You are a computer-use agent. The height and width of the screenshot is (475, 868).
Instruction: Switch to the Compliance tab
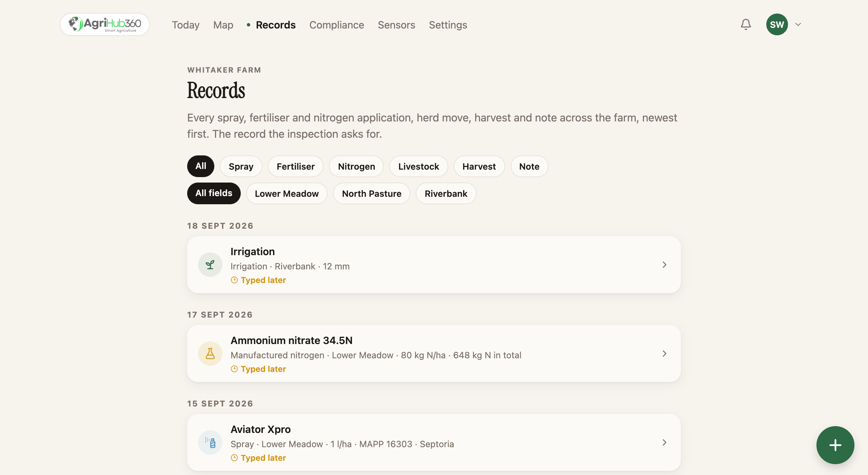[x=337, y=25]
